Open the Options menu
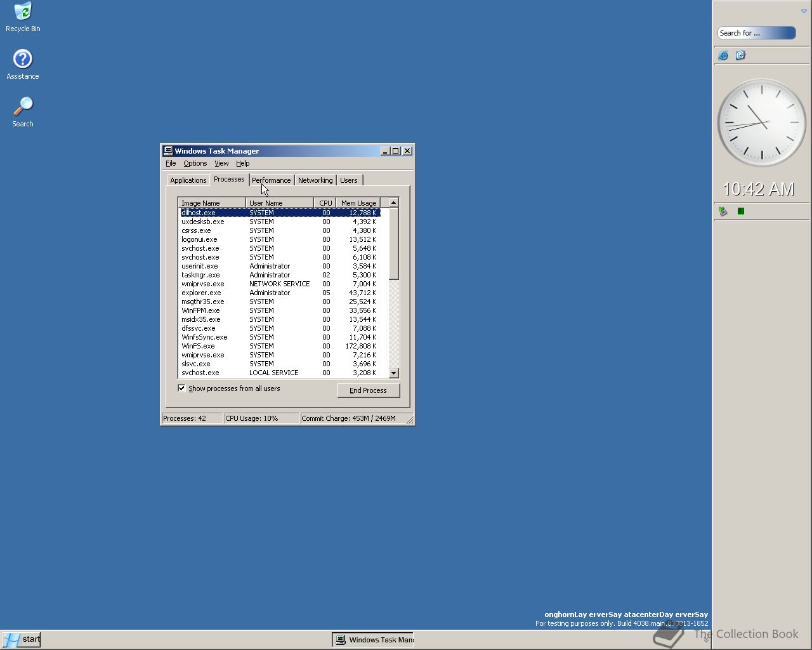The image size is (812, 650). 195,163
